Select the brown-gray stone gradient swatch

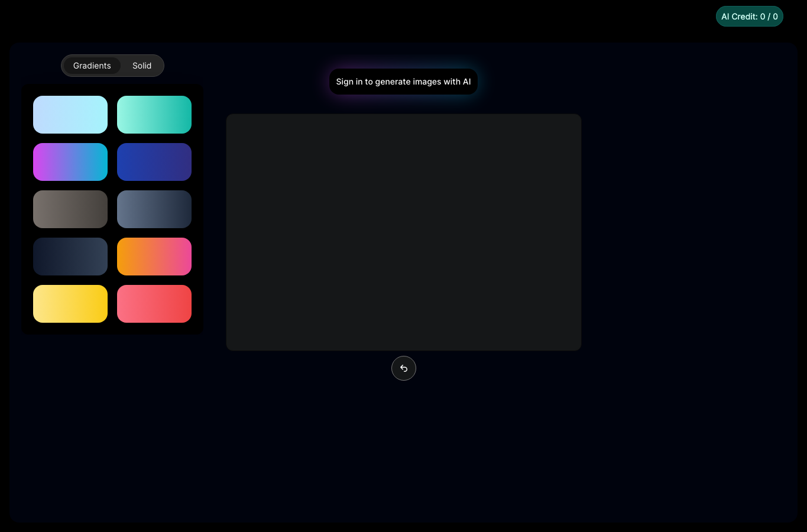point(70,209)
